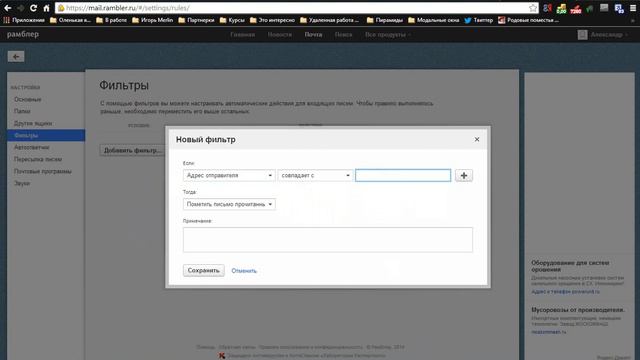Click the рамблер logo
The width and height of the screenshot is (640, 360).
(x=23, y=34)
